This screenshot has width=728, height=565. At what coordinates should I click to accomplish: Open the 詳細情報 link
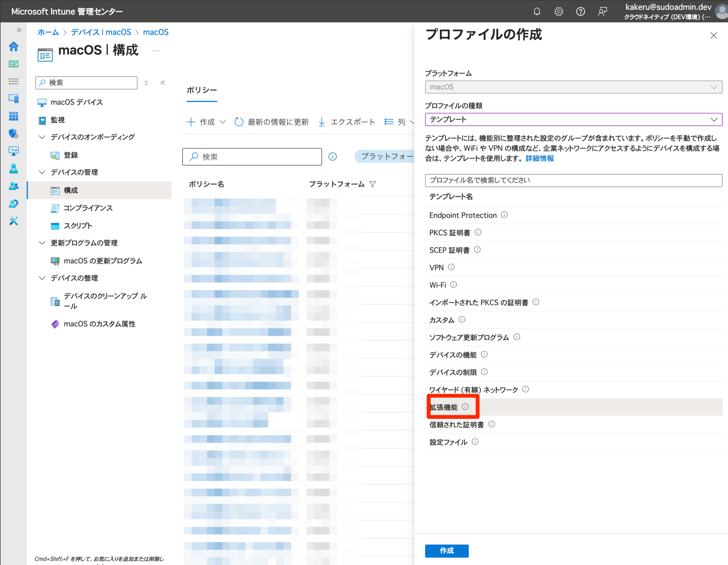tap(539, 158)
